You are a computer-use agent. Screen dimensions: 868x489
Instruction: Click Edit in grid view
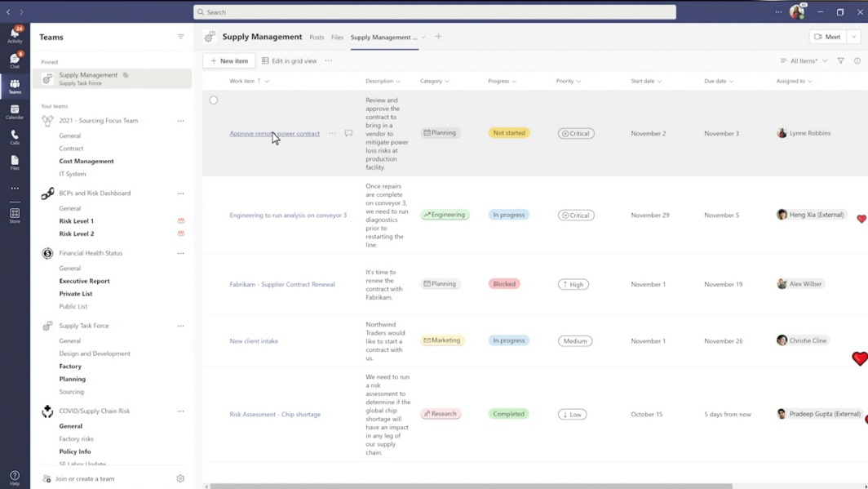point(290,61)
